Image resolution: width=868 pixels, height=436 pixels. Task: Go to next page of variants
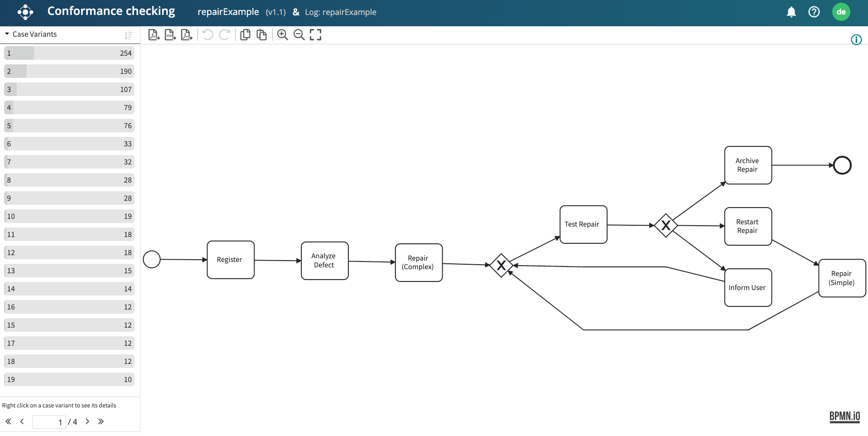click(87, 421)
